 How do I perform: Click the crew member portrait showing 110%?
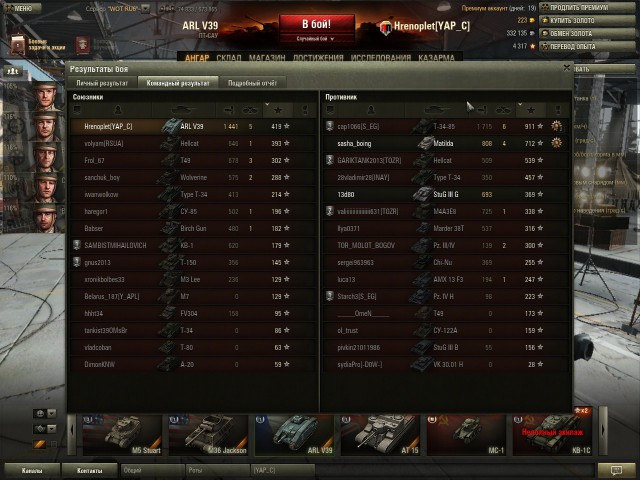click(x=44, y=187)
